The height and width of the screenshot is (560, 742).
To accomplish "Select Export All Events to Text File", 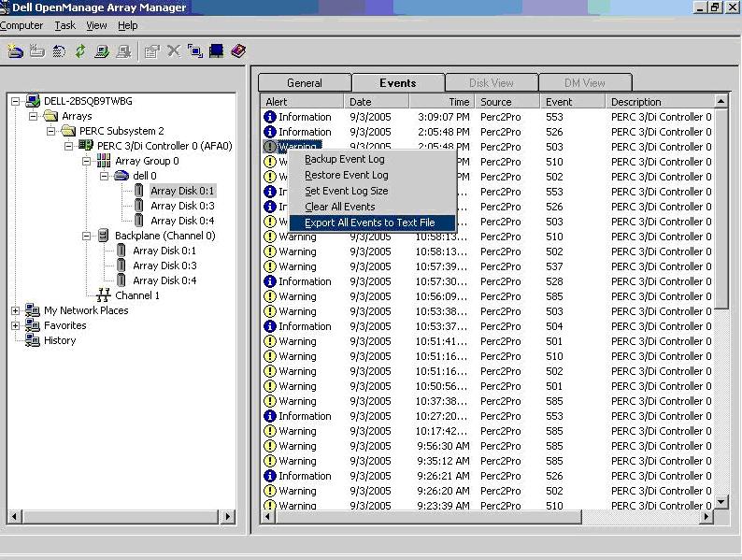I will click(373, 223).
